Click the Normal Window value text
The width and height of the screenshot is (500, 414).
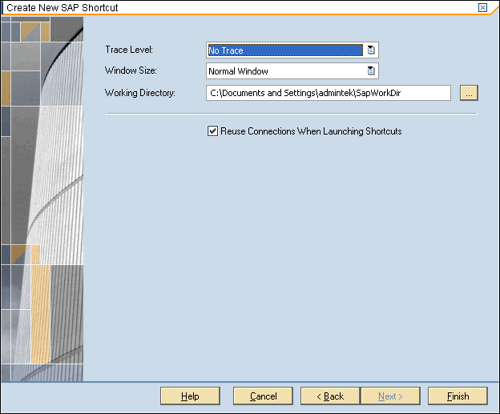tap(238, 71)
